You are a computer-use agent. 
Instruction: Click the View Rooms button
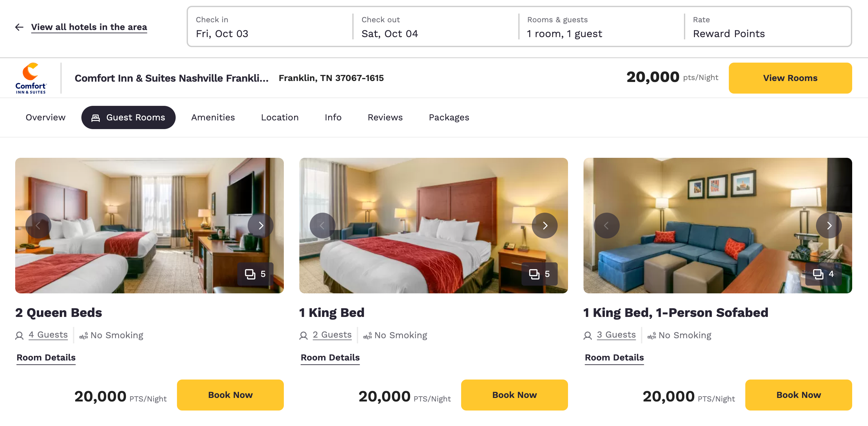[790, 78]
